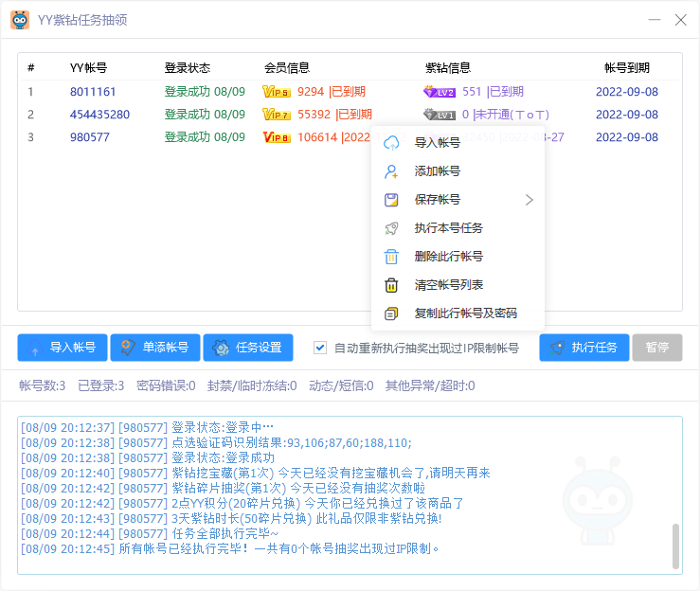Image resolution: width=700 pixels, height=591 pixels.
Task: Click the LV1 gray diamond badge
Action: [440, 115]
